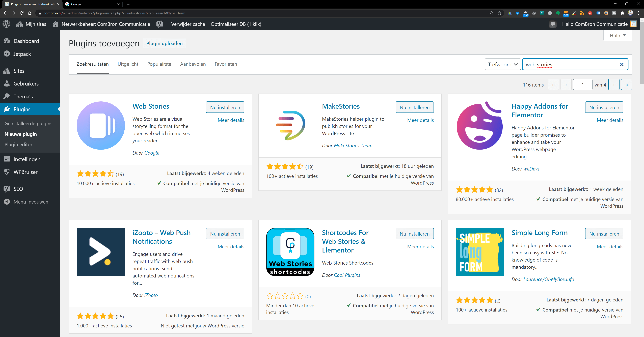Click Meer details under MakeStories

point(420,120)
